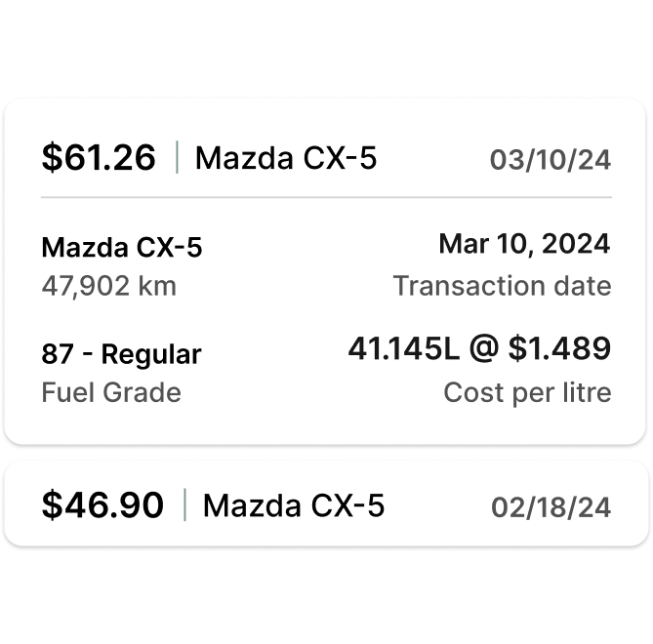Select the 87 - Regular fuel value
The height and width of the screenshot is (644, 653).
121,354
